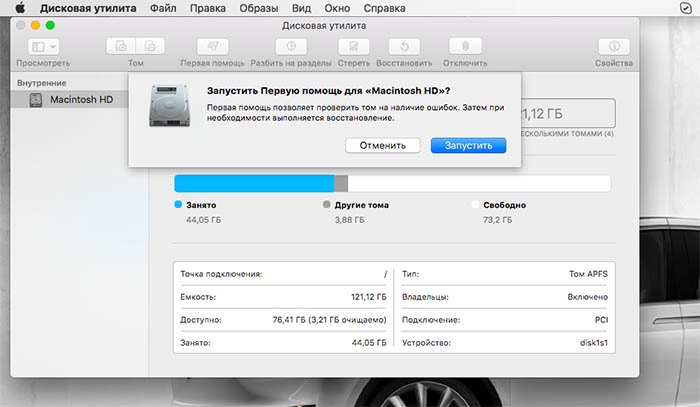
Task: Click the Другие тома label
Action: pos(362,205)
